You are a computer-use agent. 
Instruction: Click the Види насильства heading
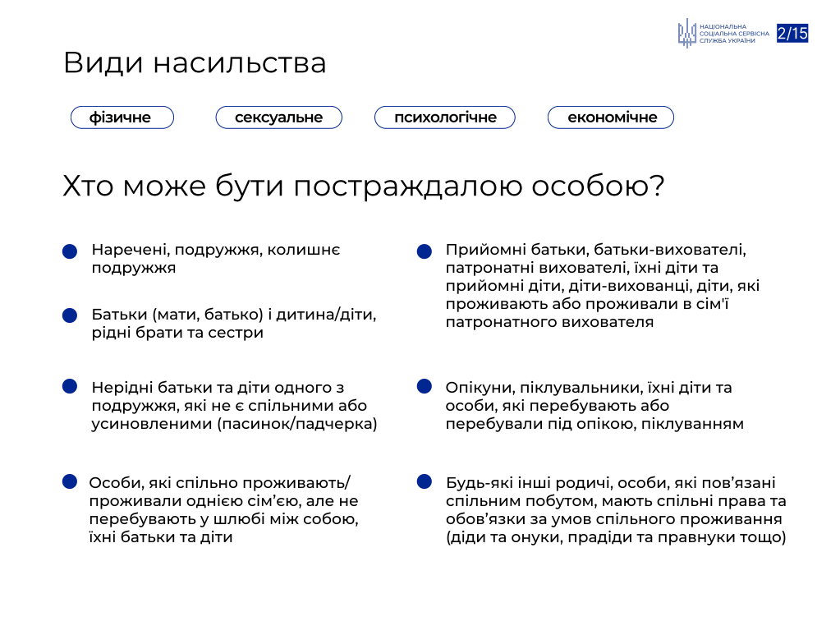pyautogui.click(x=195, y=62)
